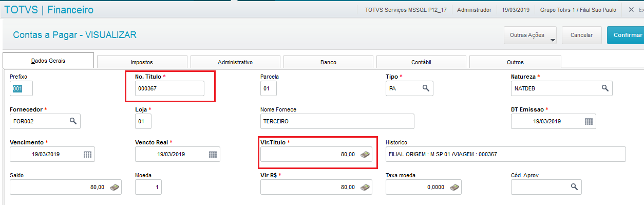Click the Natureza field containing NATDEB
This screenshot has height=205, width=644.
[562, 88]
